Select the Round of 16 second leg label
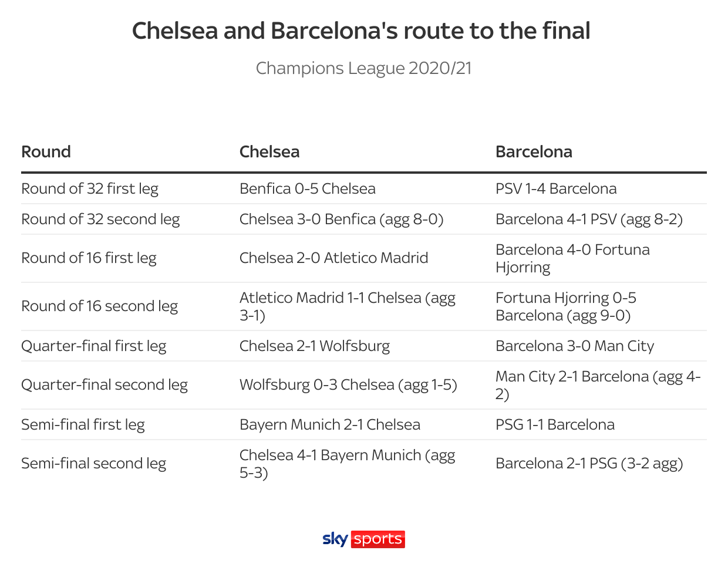Image resolution: width=728 pixels, height=567 pixels. [x=99, y=306]
